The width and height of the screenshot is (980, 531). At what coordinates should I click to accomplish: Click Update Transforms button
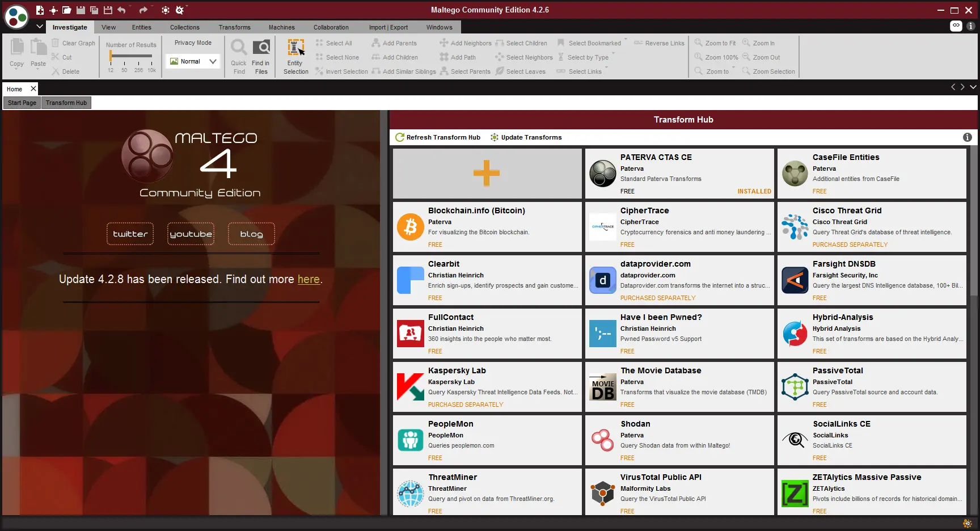point(526,137)
